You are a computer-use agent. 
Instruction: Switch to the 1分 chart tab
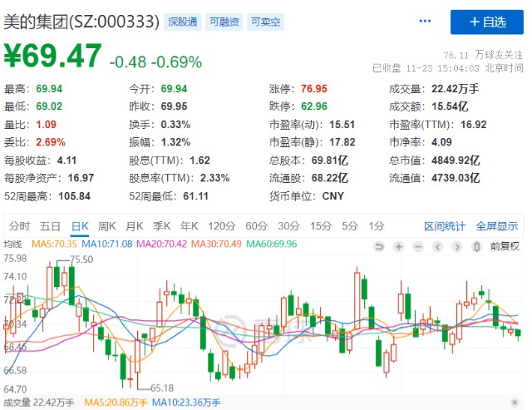(x=377, y=226)
